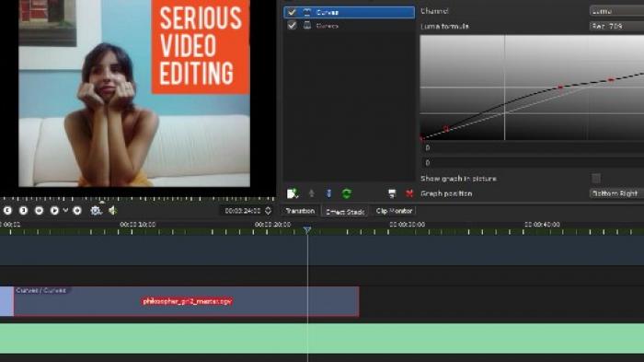Click the add new effect icon
Viewport: 644px width, 362px height.
point(293,193)
